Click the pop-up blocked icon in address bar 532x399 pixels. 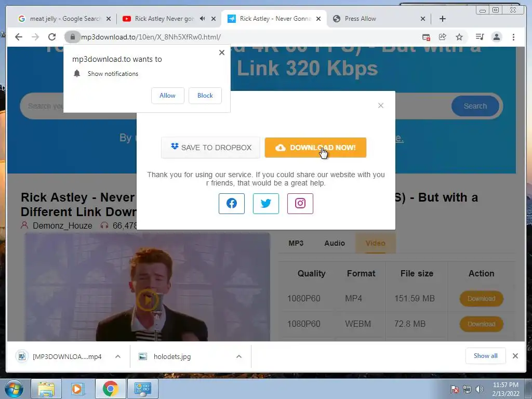click(x=426, y=37)
